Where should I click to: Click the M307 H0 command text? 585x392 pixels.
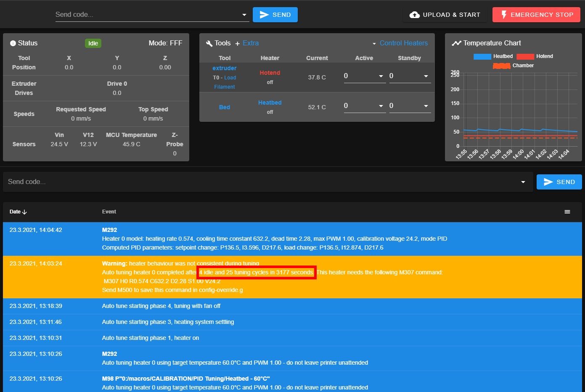click(x=162, y=281)
